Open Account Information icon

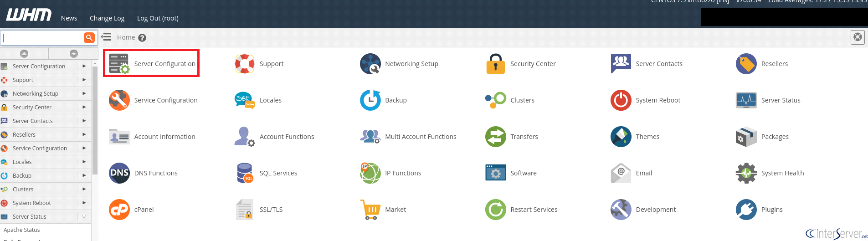[119, 137]
